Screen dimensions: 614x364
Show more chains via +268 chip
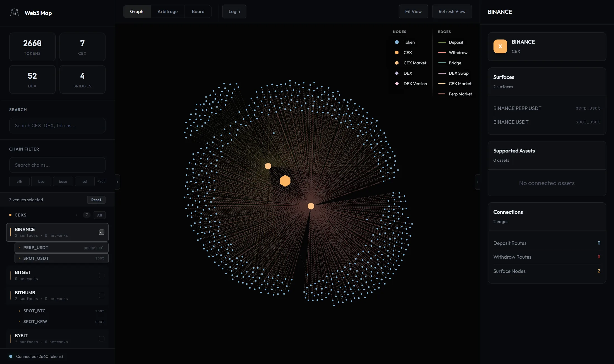(x=101, y=181)
